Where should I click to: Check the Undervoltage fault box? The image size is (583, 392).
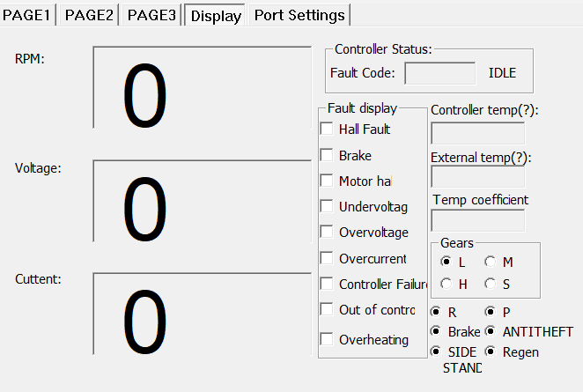[327, 207]
